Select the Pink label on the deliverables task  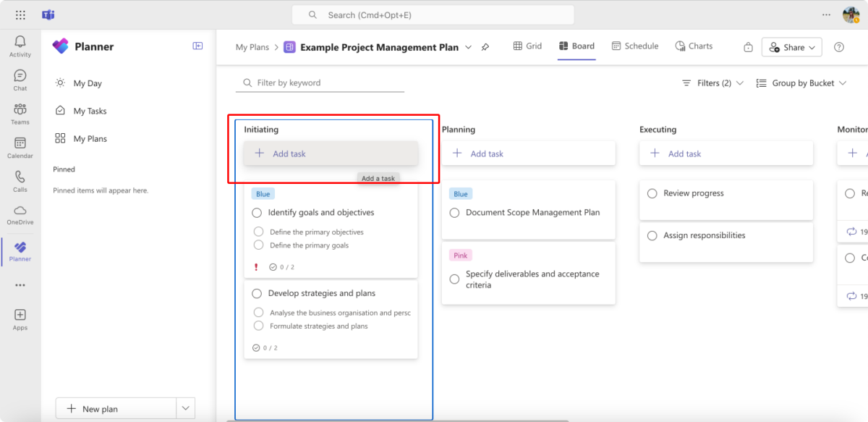pos(460,255)
